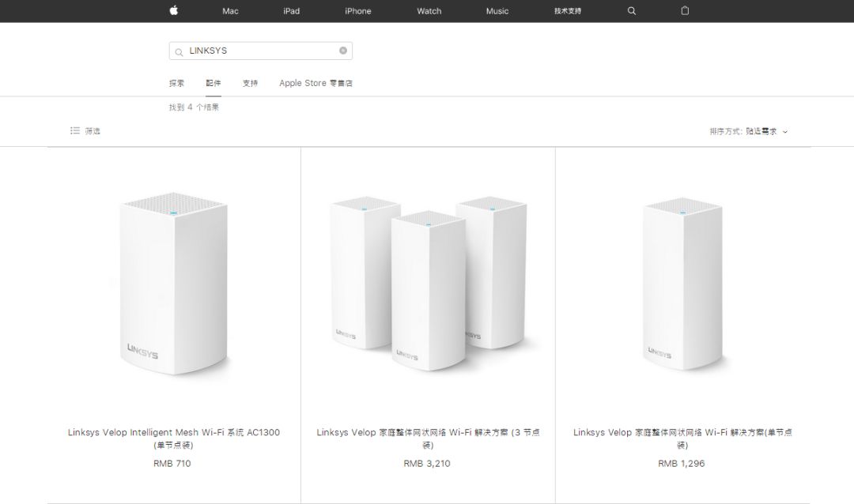The image size is (854, 504).
Task: Open the search magnifier in the nav bar
Action: (631, 11)
